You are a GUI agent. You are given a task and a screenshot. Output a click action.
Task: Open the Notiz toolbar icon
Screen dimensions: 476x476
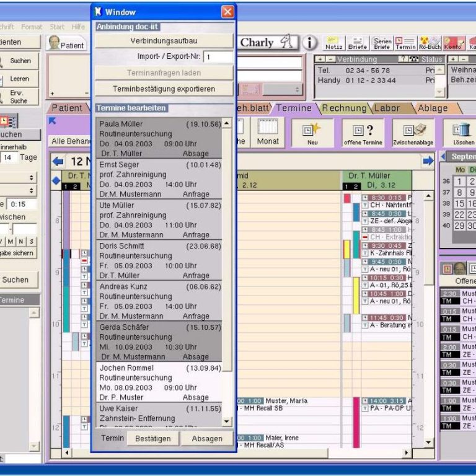[x=333, y=43]
